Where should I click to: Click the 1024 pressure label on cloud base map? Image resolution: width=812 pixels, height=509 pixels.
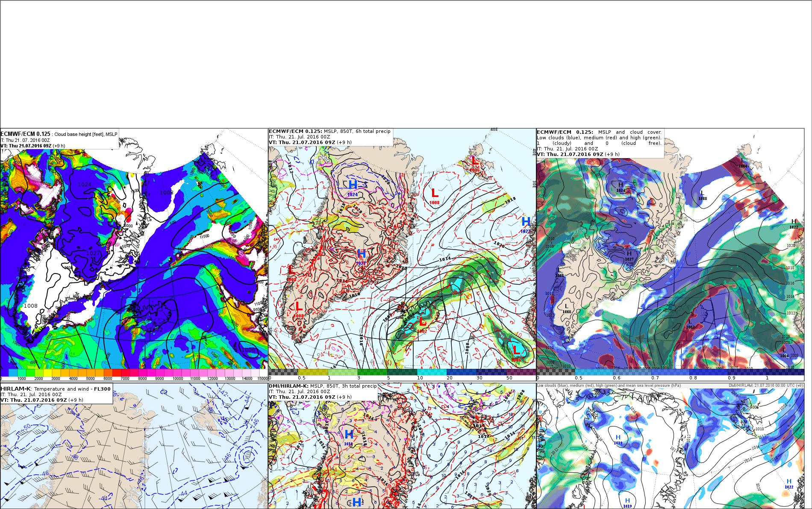[x=85, y=184]
